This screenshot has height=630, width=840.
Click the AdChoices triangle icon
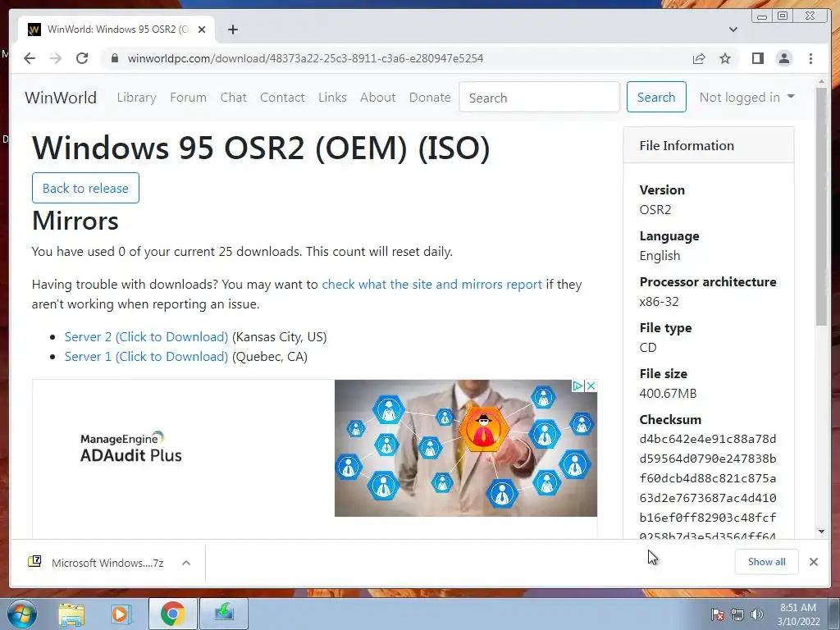coord(577,386)
